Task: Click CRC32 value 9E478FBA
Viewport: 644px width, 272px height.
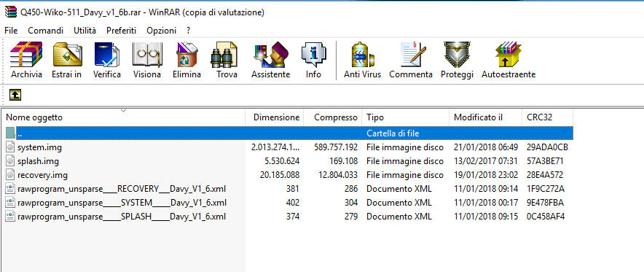Action: point(545,203)
